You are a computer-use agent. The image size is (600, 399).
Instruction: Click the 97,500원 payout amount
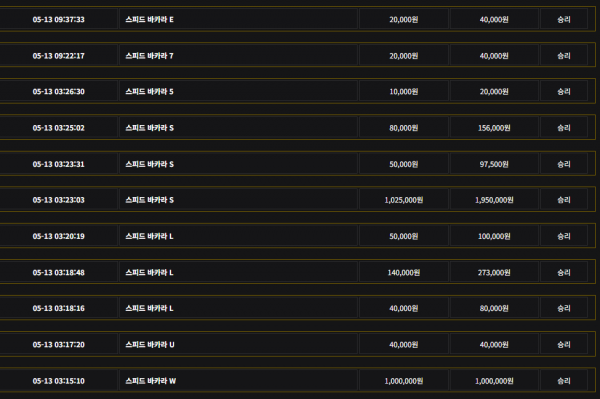tap(494, 164)
